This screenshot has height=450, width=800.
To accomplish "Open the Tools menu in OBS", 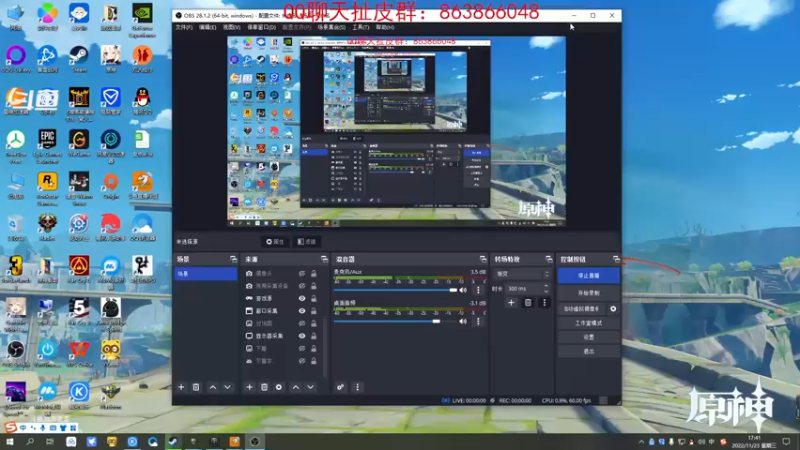I will [x=360, y=27].
